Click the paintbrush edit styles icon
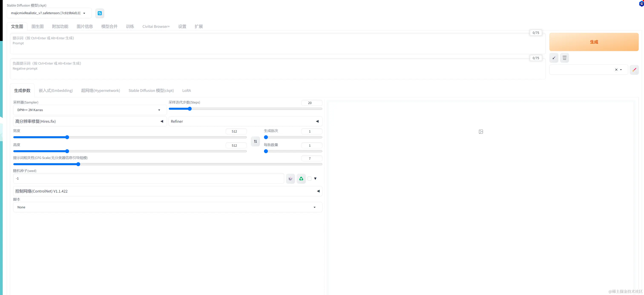The height and width of the screenshot is (295, 644). (634, 70)
